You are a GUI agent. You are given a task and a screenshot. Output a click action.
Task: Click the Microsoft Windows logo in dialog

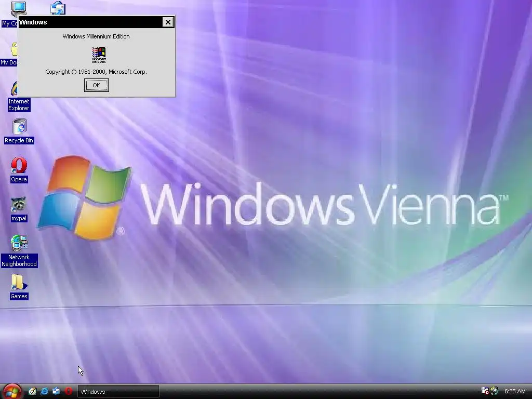point(99,55)
